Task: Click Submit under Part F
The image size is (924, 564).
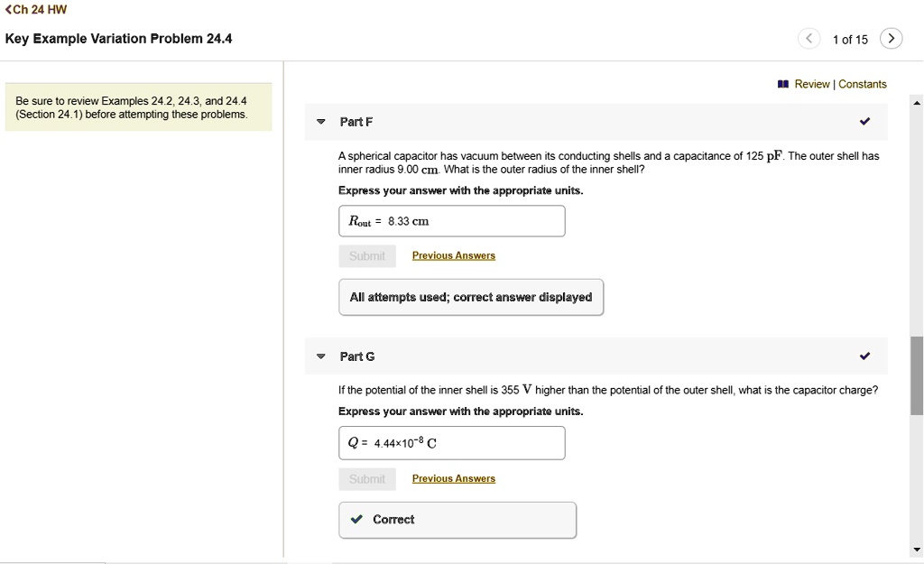Action: tap(366, 255)
